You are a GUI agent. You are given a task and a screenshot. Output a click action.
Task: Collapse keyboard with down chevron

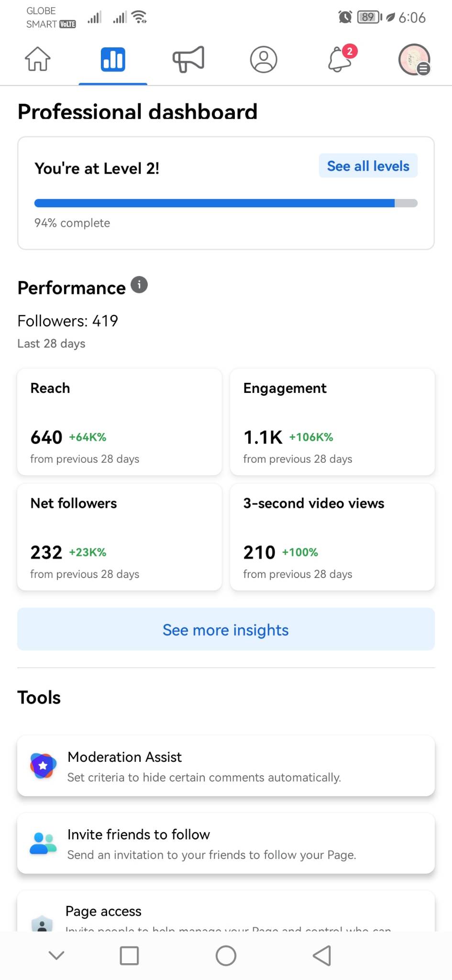click(56, 956)
